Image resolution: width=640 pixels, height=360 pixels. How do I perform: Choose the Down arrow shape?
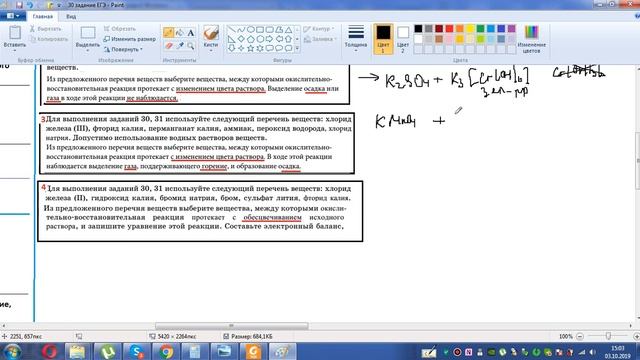[x=231, y=48]
